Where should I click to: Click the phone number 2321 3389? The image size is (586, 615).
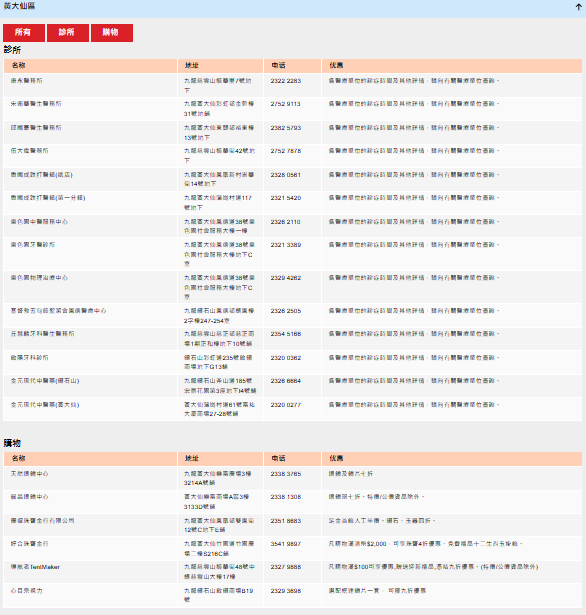pyautogui.click(x=286, y=245)
